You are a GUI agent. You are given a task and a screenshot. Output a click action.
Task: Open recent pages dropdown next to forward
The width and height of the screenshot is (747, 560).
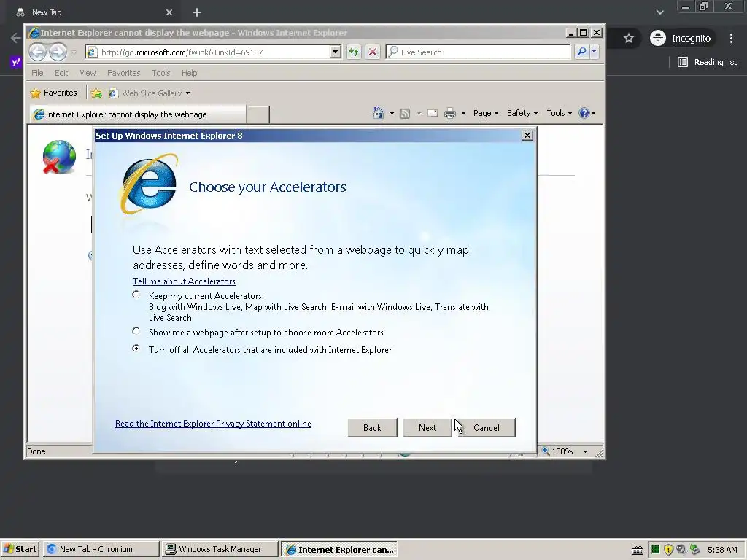click(x=74, y=52)
